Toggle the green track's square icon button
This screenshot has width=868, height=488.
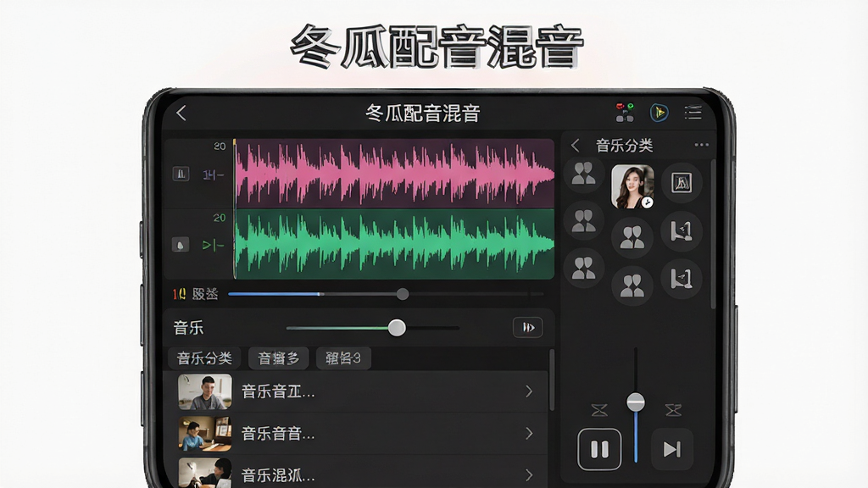pos(181,245)
